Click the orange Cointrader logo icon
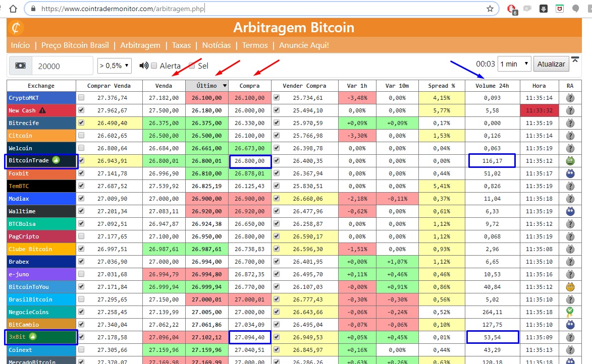 click(16, 28)
